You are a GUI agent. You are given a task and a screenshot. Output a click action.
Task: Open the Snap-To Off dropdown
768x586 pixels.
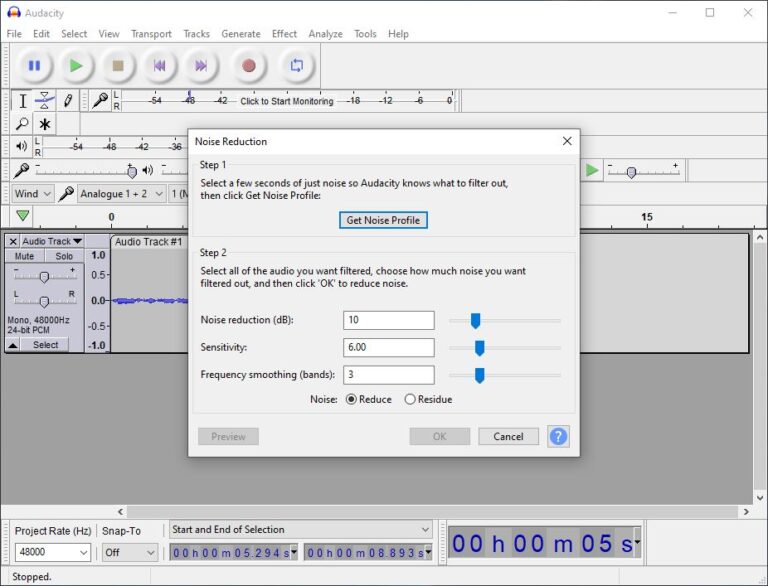(130, 552)
